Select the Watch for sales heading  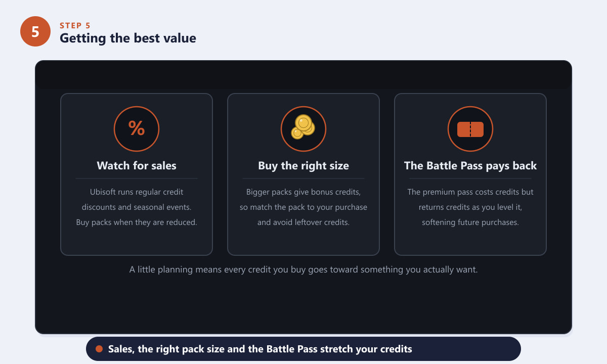pyautogui.click(x=137, y=166)
